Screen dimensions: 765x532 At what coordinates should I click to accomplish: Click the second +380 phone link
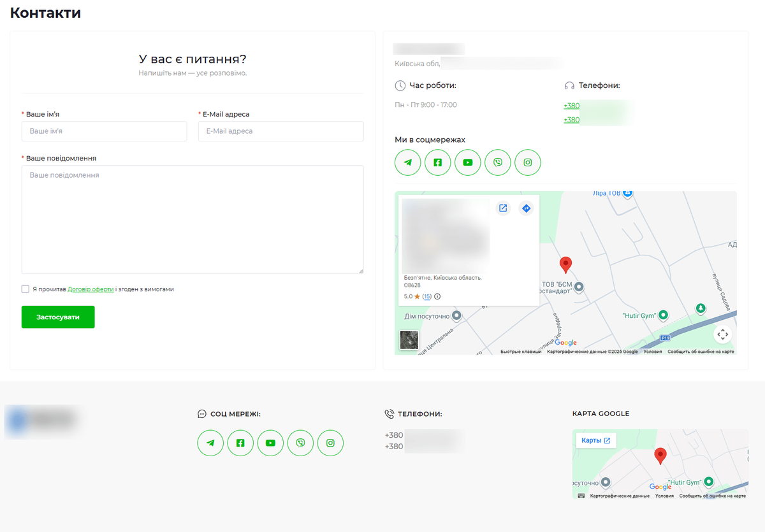point(572,120)
